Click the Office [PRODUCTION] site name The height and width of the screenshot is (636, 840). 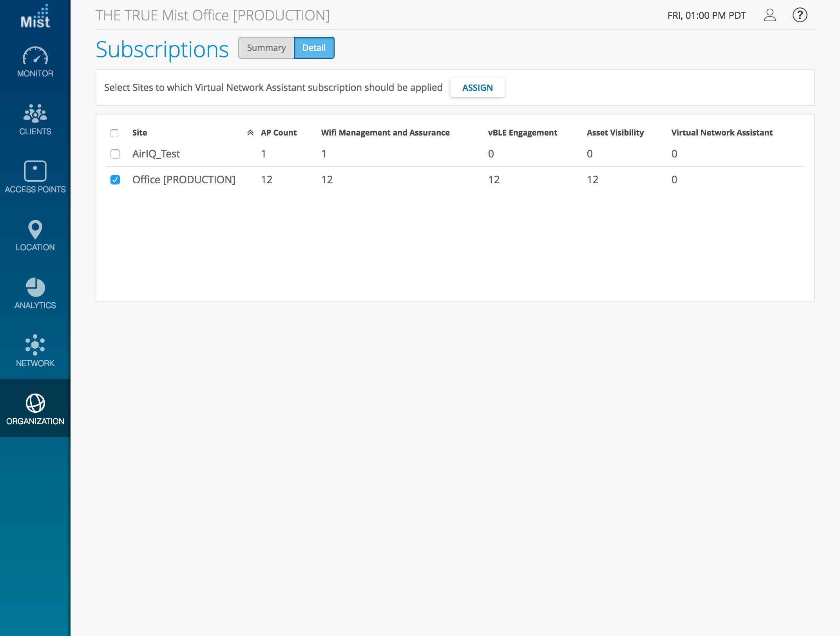(184, 180)
